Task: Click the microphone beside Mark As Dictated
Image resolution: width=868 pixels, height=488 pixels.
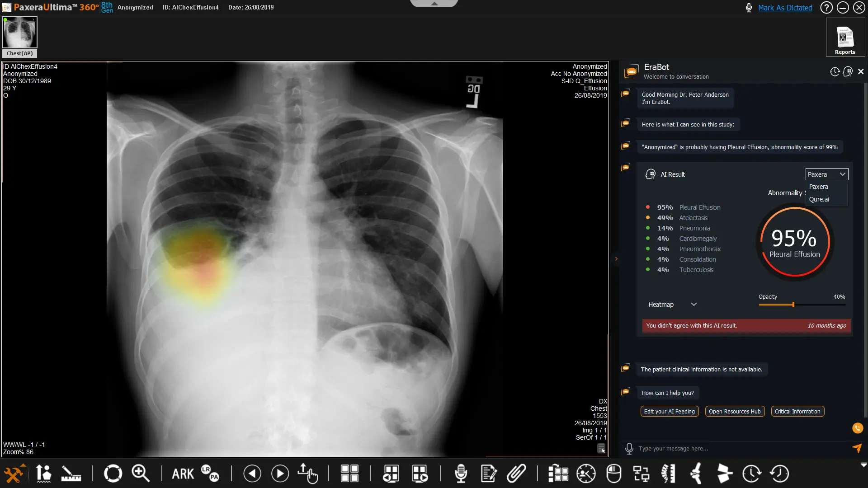Action: [749, 8]
